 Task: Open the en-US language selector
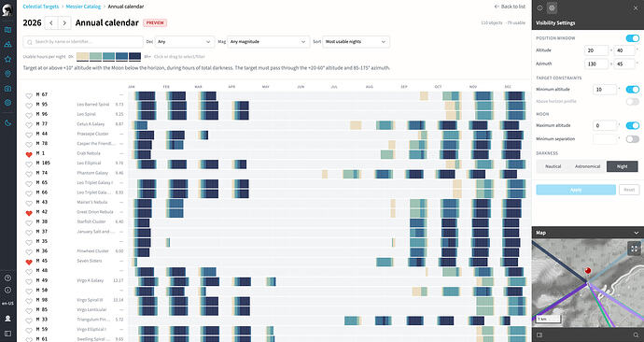7,304
